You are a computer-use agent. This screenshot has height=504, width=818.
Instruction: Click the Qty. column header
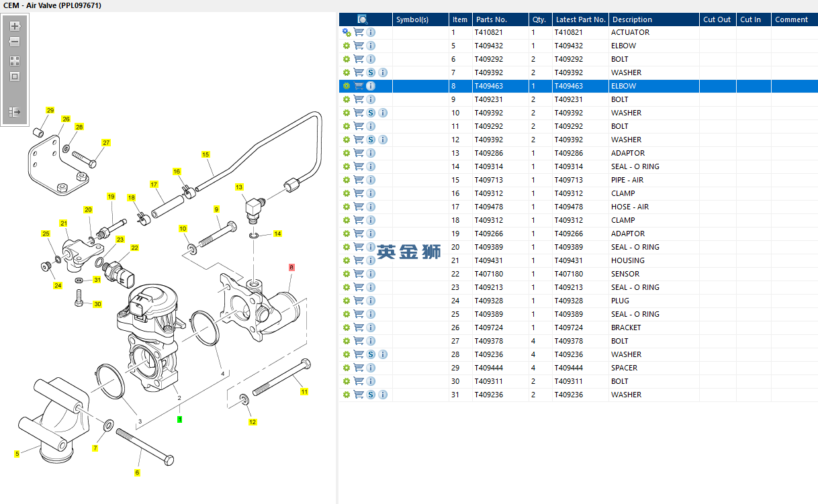click(541, 19)
